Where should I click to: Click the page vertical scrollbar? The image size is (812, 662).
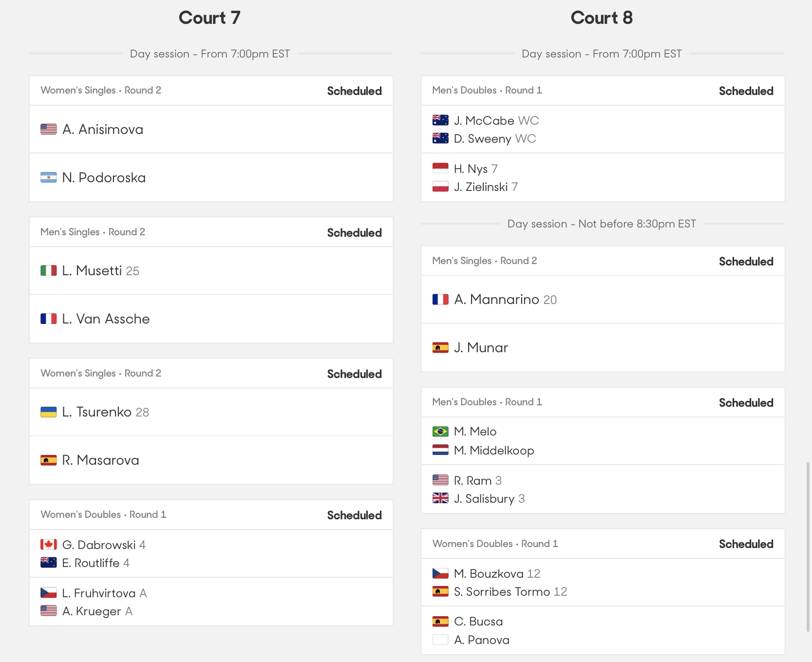pos(809,547)
